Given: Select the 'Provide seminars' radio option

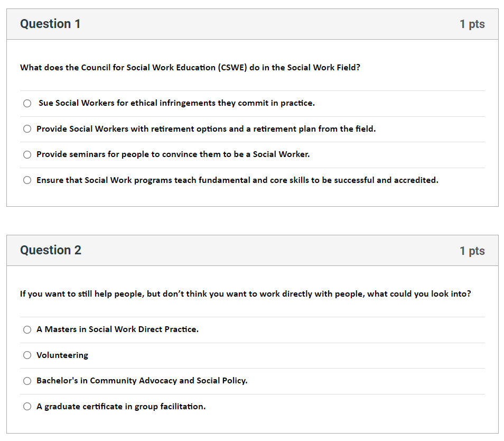Looking at the screenshot, I should [27, 155].
